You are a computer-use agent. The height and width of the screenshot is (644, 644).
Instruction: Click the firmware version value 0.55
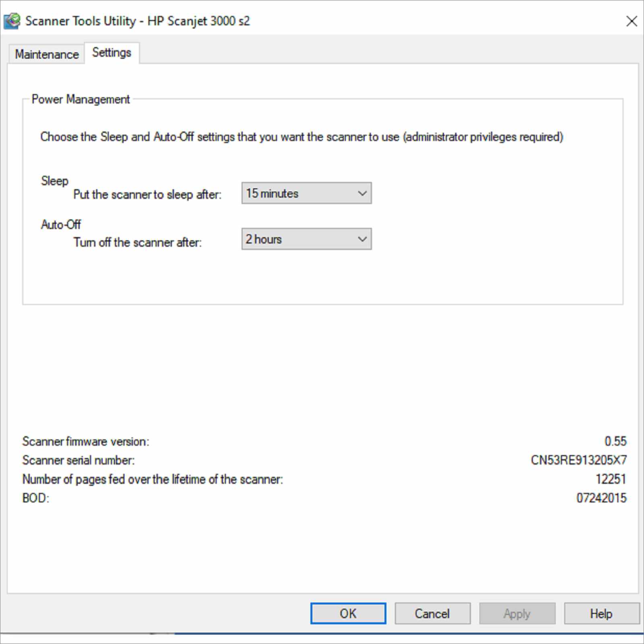(615, 441)
